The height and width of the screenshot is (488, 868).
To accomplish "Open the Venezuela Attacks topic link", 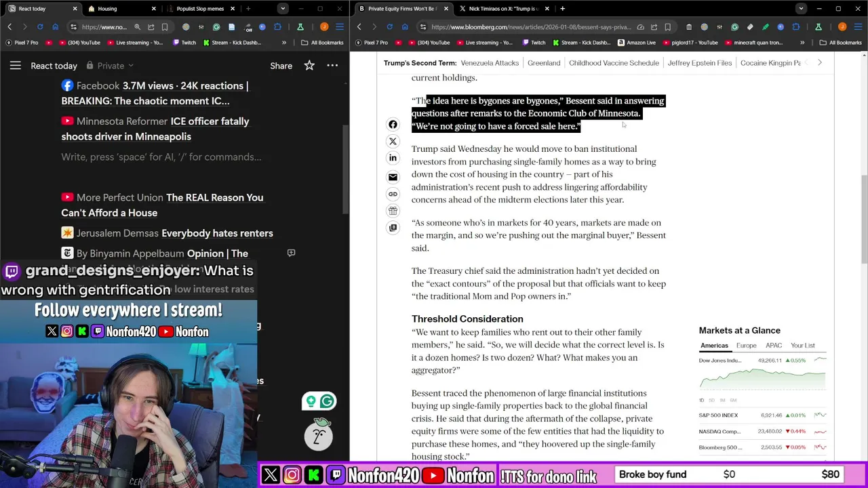I will (x=490, y=63).
